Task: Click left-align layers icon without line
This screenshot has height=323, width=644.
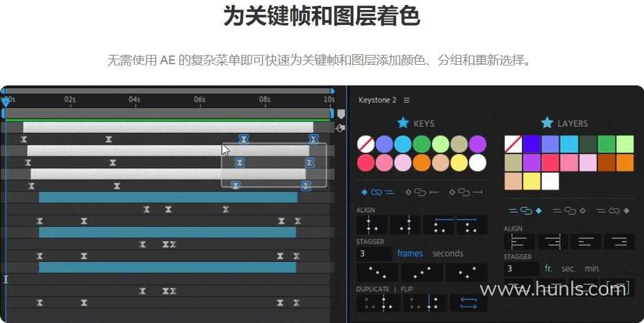Action: (585, 242)
